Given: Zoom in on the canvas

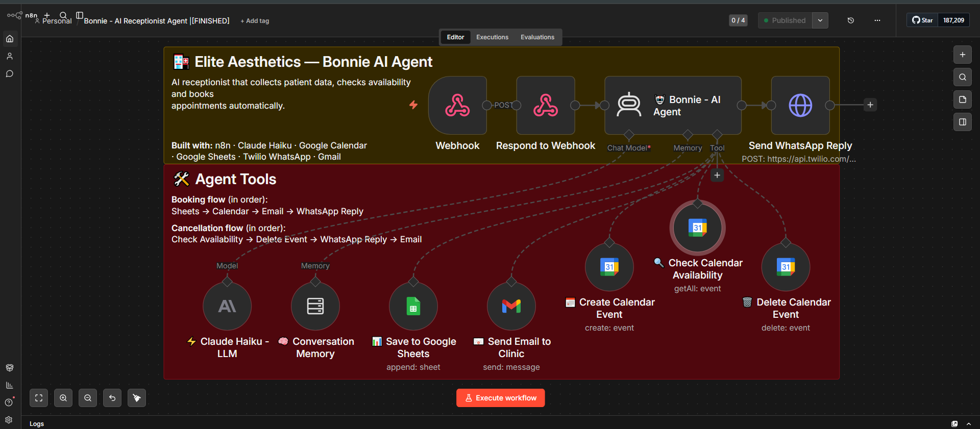Looking at the screenshot, I should pos(63,398).
